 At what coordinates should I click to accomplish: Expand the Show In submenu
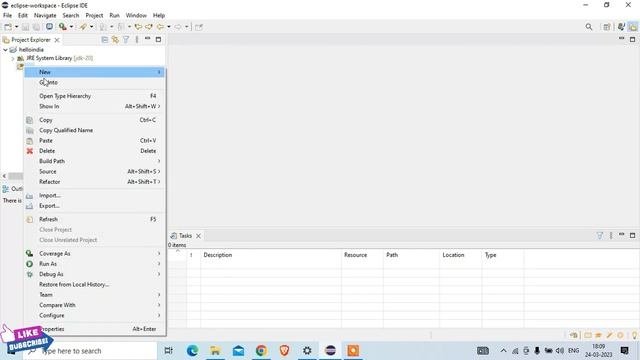[x=94, y=106]
